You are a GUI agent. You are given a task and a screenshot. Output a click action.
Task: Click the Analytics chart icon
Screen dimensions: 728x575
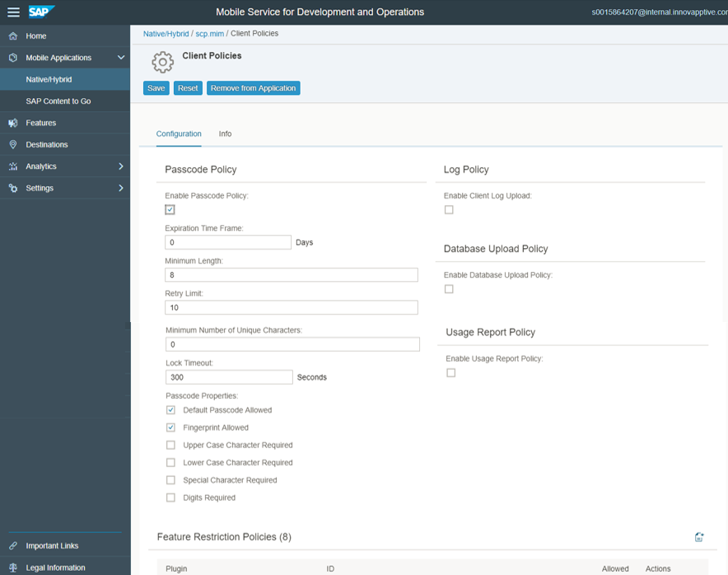coord(13,166)
